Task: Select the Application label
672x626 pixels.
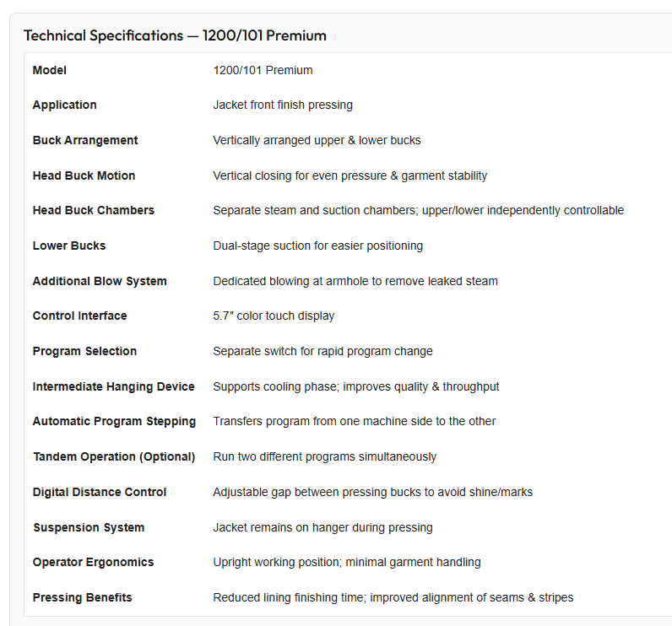Action: coord(65,105)
